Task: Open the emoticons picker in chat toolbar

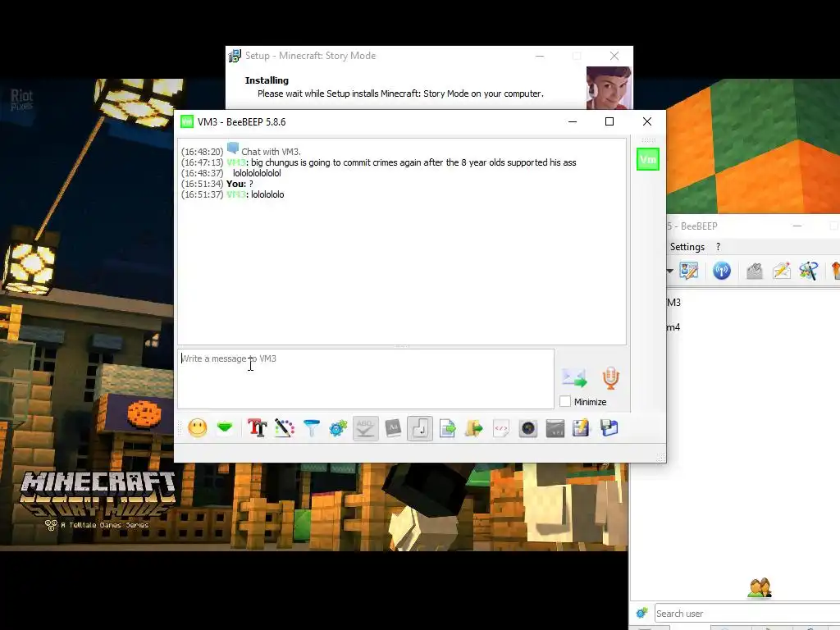Action: (x=197, y=428)
